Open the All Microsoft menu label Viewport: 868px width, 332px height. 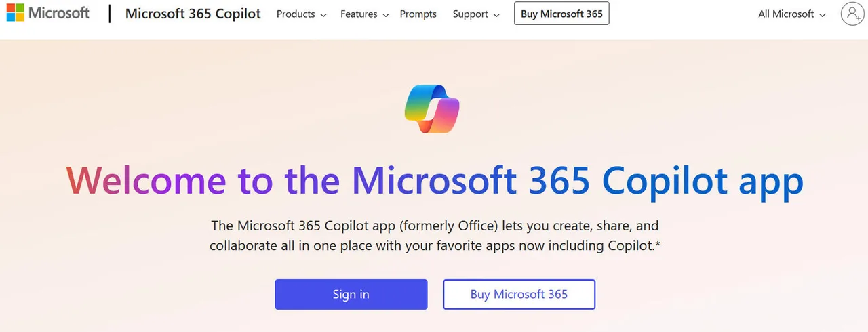tap(786, 14)
